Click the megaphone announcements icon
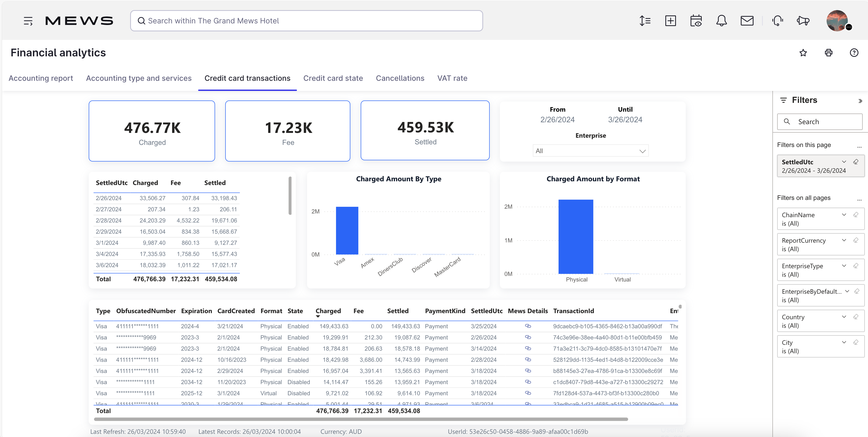The image size is (868, 437). click(803, 21)
